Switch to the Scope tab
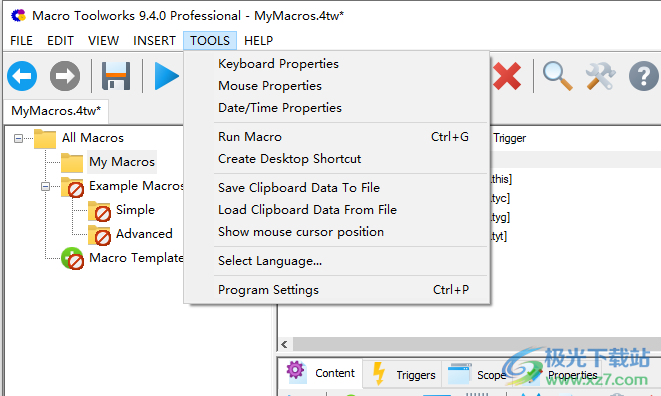 [x=476, y=374]
